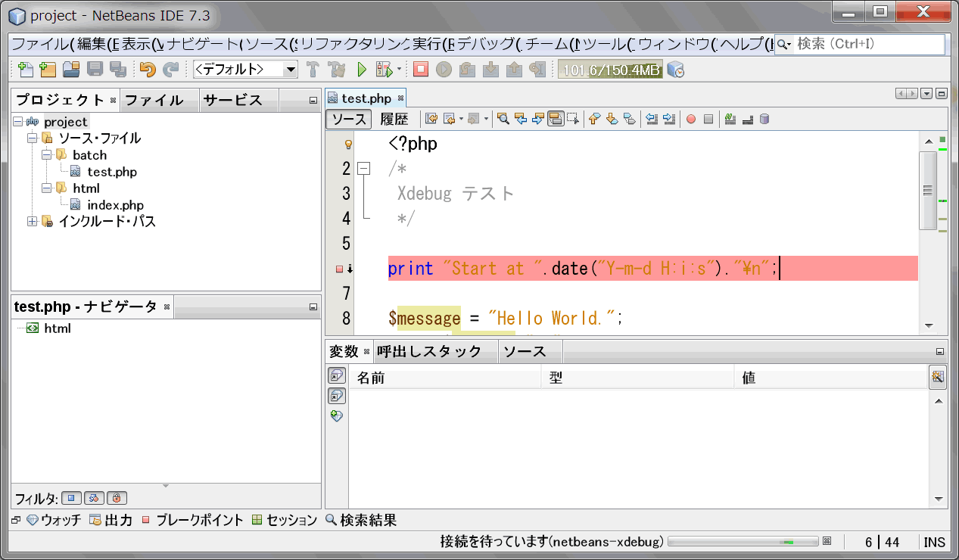Run the project with the green play icon
959x560 pixels.
[x=362, y=70]
